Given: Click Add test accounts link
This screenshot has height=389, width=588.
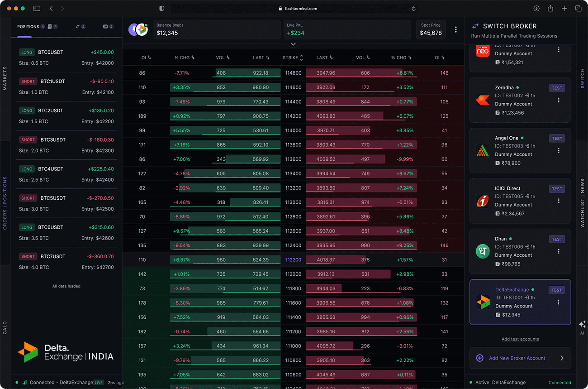Looking at the screenshot, I should (x=520, y=339).
